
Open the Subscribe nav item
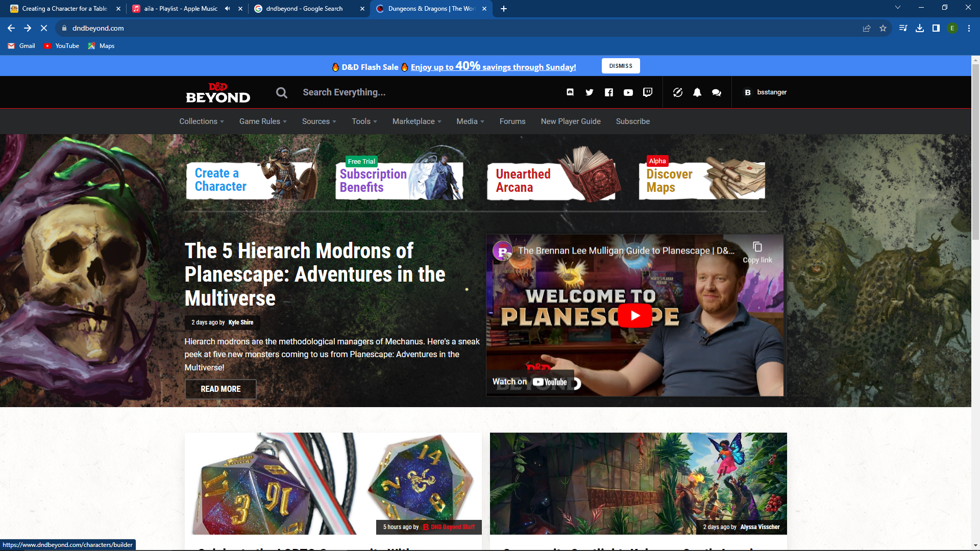[633, 121]
